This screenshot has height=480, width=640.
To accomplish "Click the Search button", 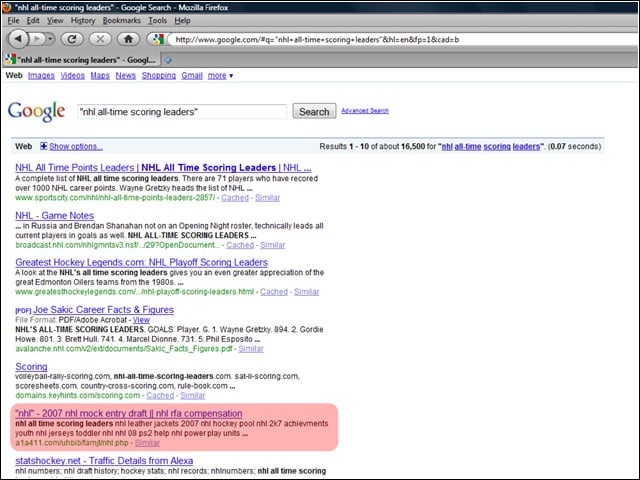I will (314, 111).
